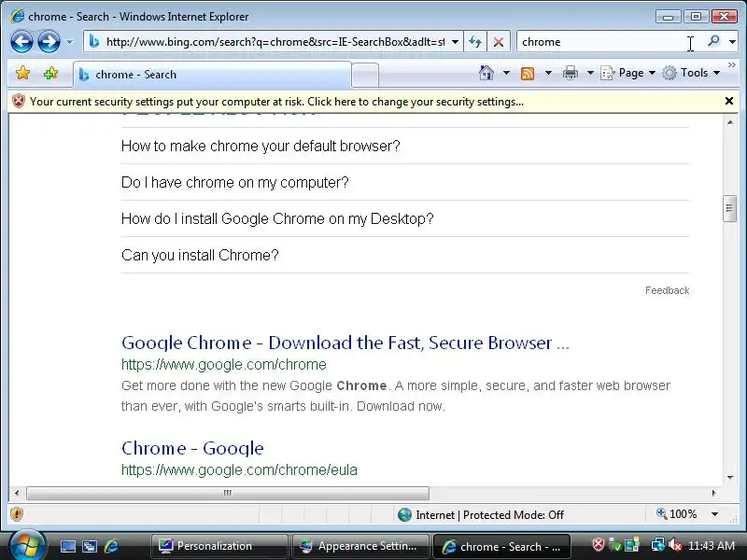The image size is (747, 560).
Task: Click the Switch between windows icon
Action: [x=90, y=546]
